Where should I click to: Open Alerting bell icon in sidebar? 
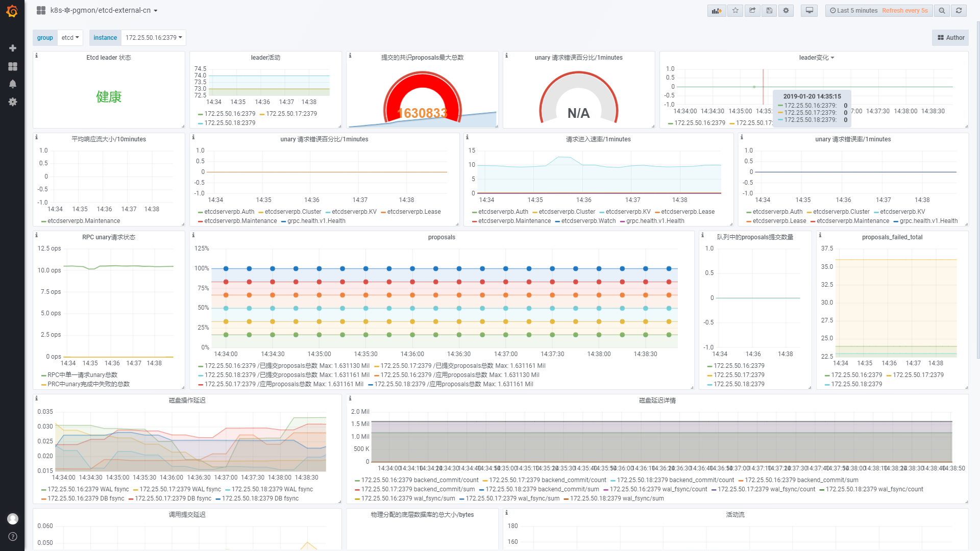(13, 84)
